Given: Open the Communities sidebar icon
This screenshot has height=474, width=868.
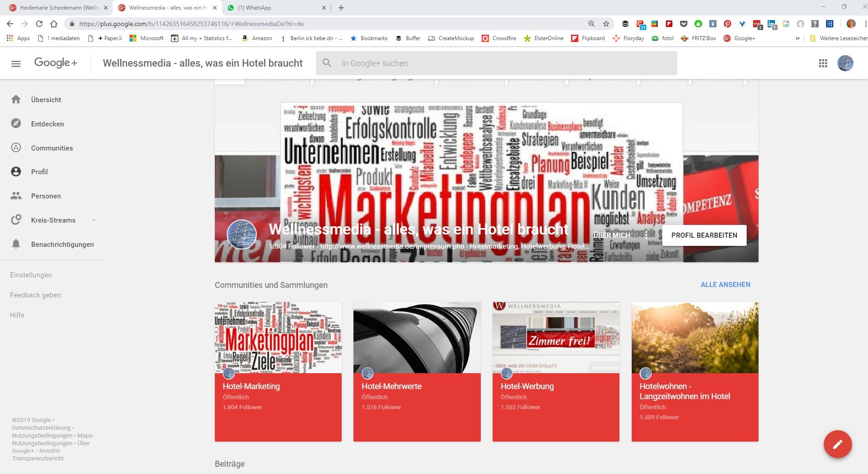Looking at the screenshot, I should coord(16,148).
